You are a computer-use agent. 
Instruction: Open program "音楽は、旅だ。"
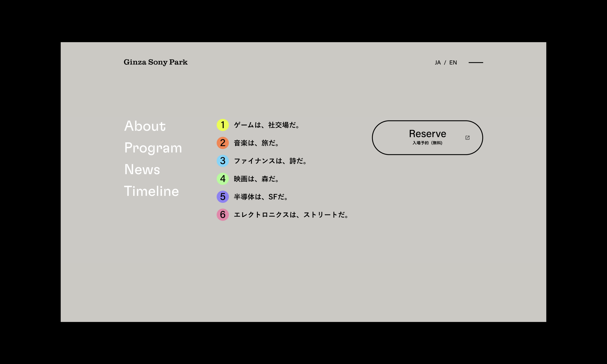(256, 143)
